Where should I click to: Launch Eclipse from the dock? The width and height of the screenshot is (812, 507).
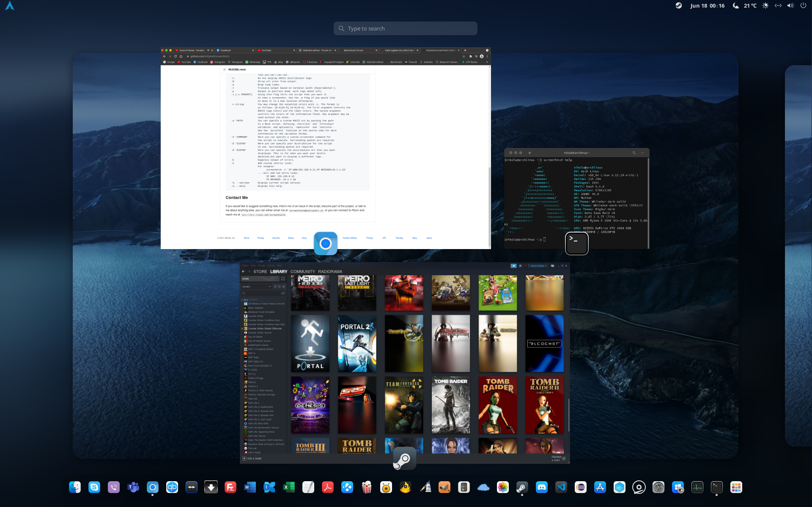pyautogui.click(x=581, y=487)
